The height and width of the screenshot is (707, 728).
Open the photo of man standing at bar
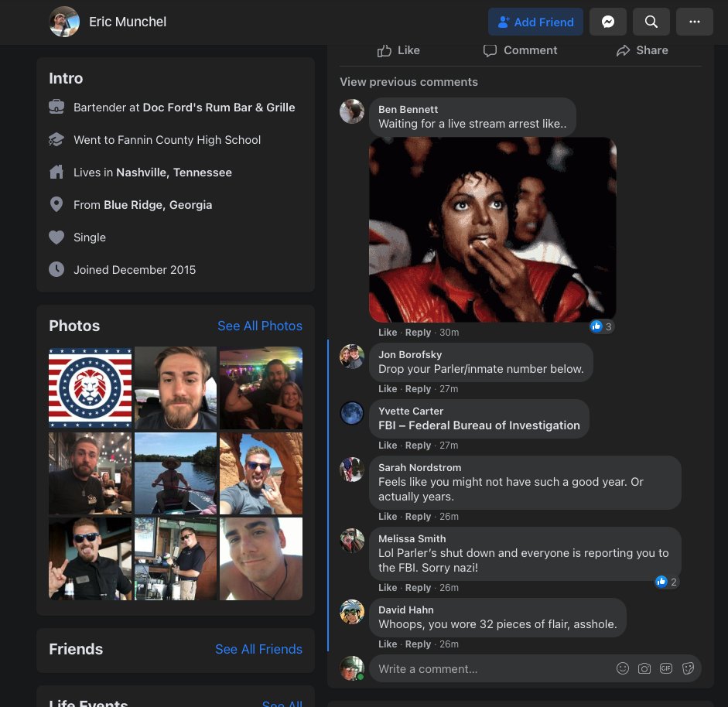[x=176, y=559]
